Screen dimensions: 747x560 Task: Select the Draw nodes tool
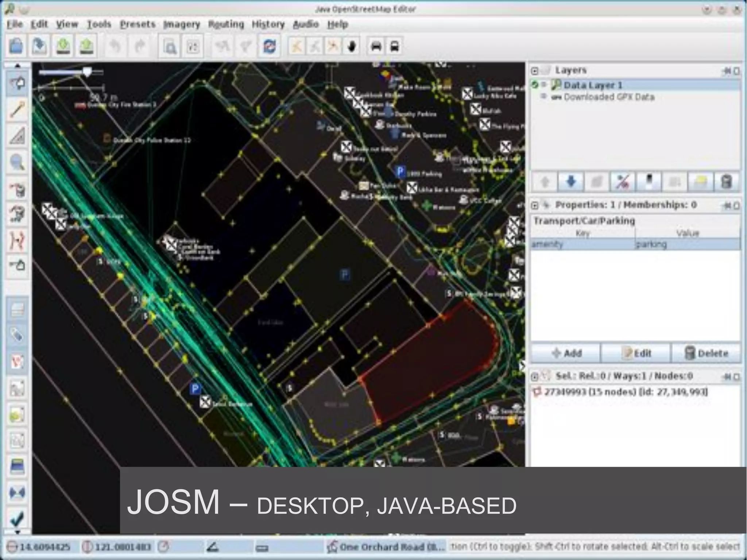tap(17, 109)
